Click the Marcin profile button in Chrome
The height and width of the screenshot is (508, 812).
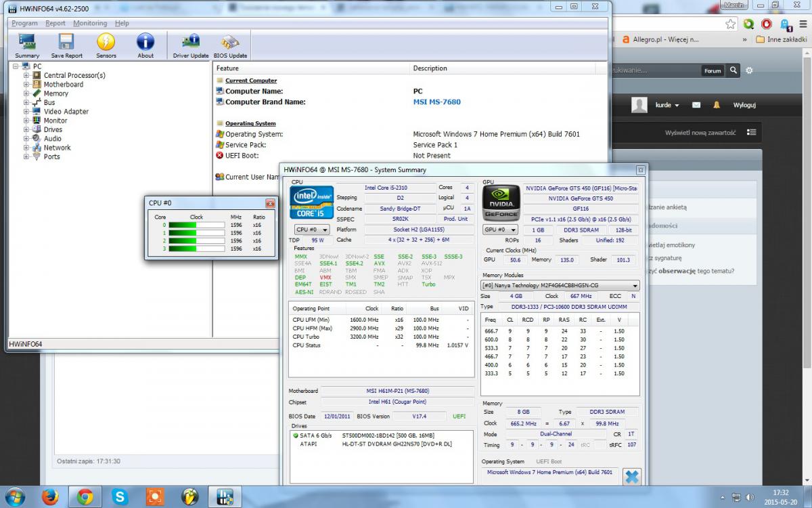[734, 5]
